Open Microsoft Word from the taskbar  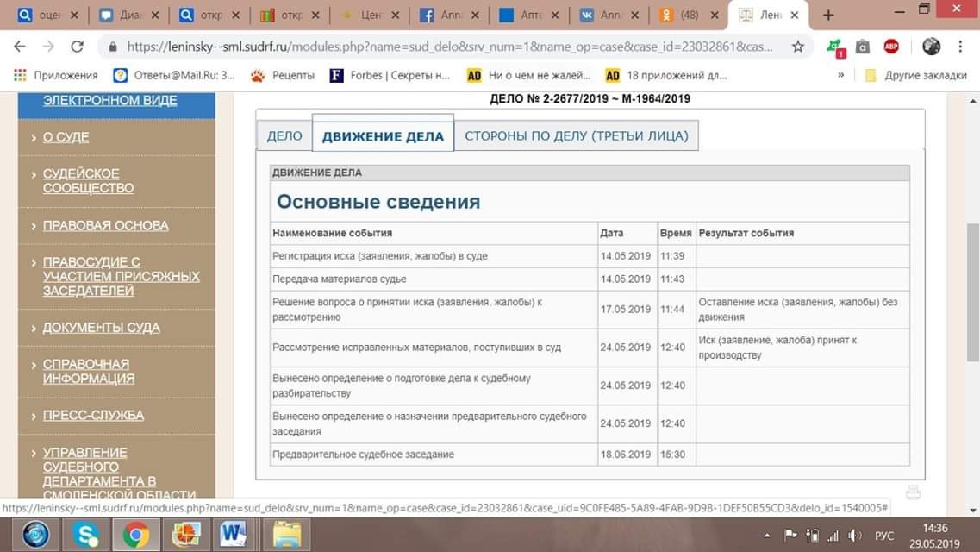point(233,535)
